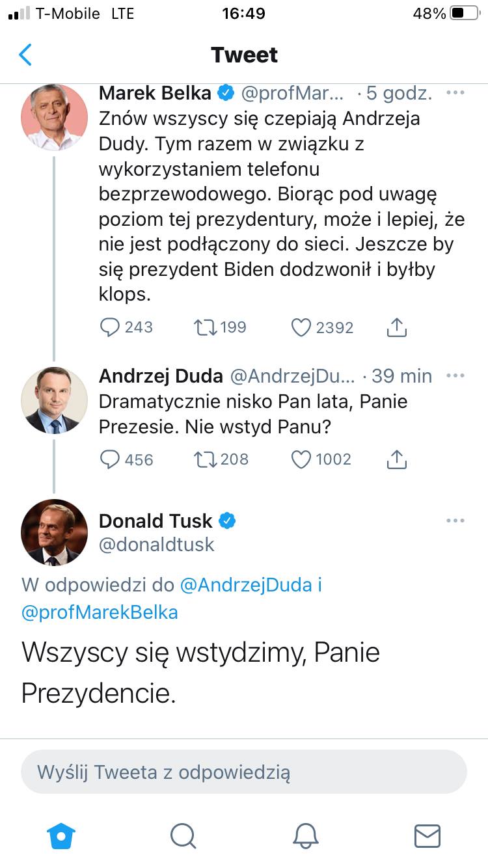Expand more options for Donald Tusk's tweet
Image resolution: width=488 pixels, height=868 pixels.
[x=455, y=521]
